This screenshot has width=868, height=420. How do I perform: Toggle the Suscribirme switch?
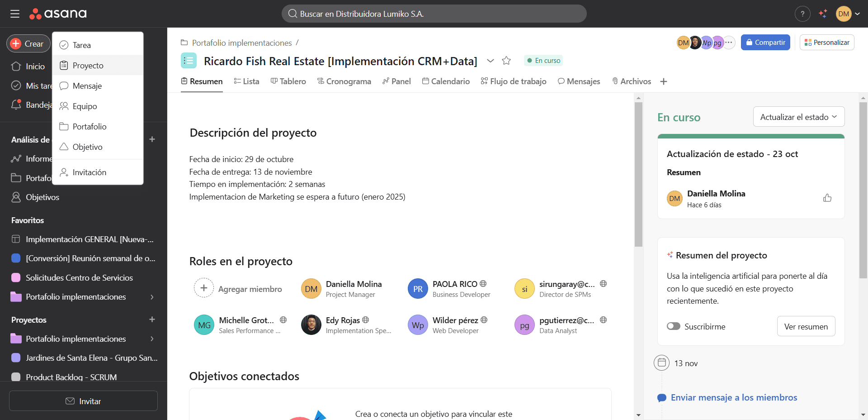coord(674,326)
